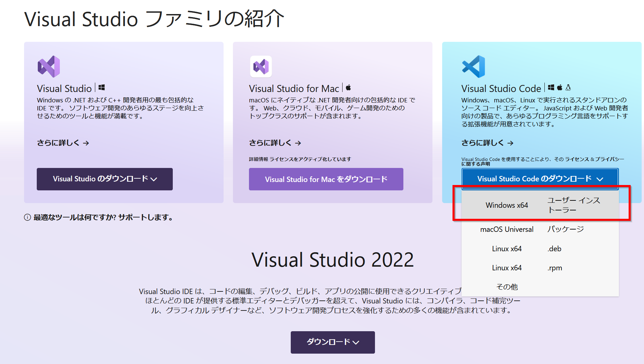
Task: Click Windows icon beside Visual Studio heading
Action: coord(102,88)
